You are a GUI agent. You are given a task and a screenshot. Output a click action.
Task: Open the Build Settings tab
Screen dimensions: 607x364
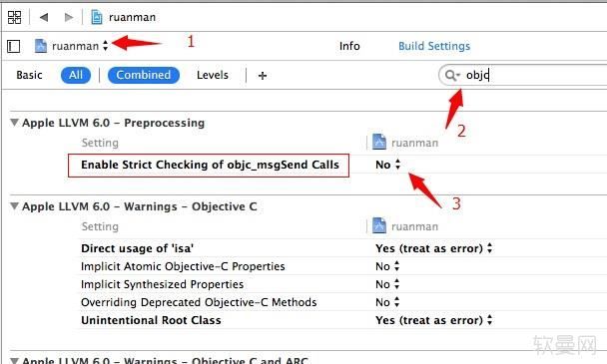pyautogui.click(x=434, y=46)
